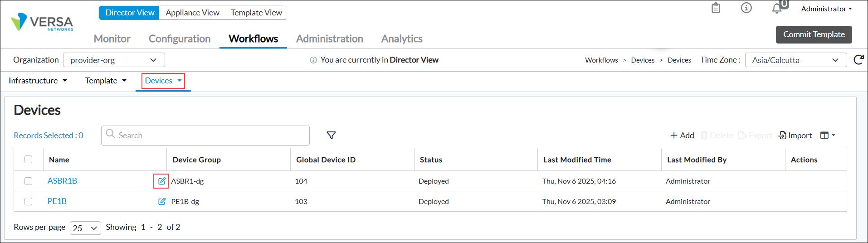Click the Global Device ID 103 cell
Screen dimensions: 868x243
pos(301,201)
